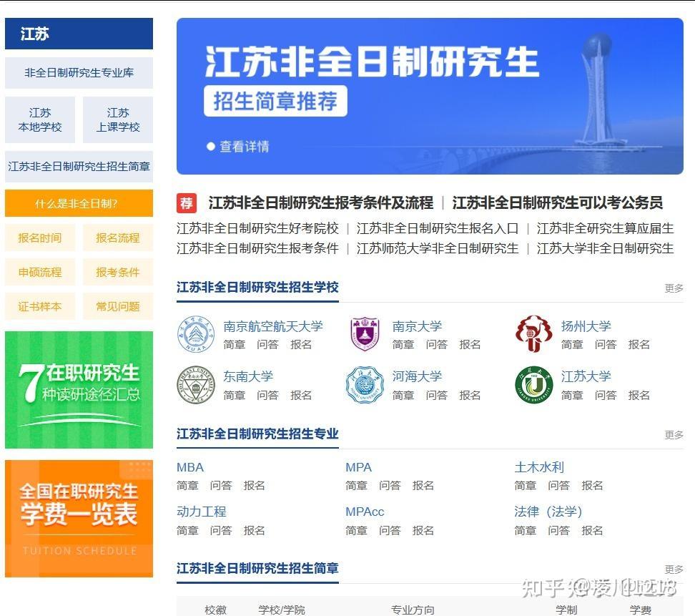The width and height of the screenshot is (695, 616).
Task: Open 法律 (法学) major link
Action: point(548,512)
